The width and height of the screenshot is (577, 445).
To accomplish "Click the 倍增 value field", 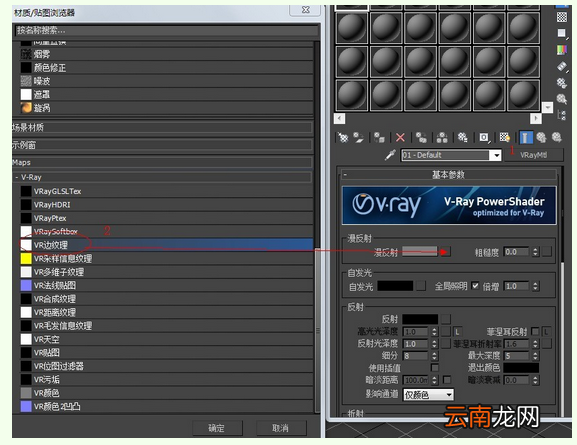I will click(517, 286).
